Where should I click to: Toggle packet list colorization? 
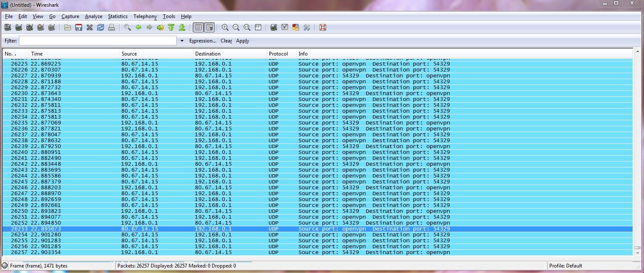coord(198,27)
